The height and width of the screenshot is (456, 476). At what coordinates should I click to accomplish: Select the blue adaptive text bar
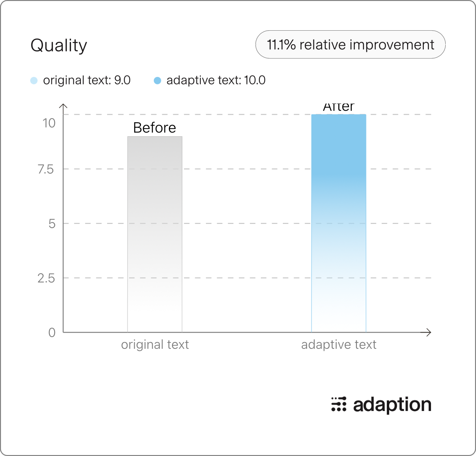point(339,223)
